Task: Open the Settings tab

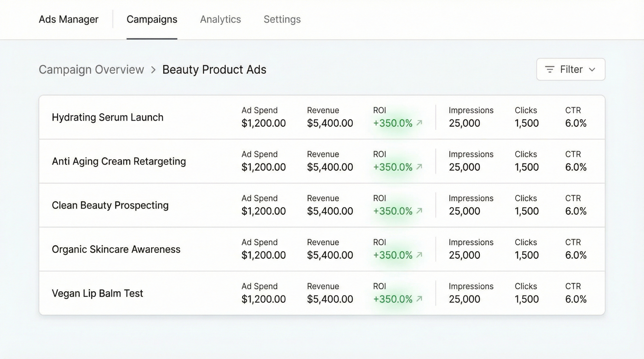Action: 282,19
